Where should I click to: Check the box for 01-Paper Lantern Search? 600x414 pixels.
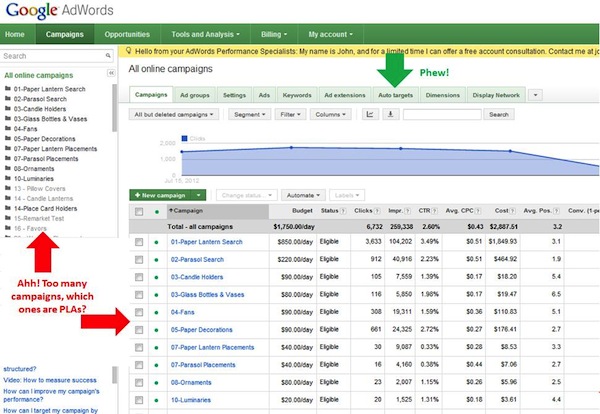click(138, 243)
